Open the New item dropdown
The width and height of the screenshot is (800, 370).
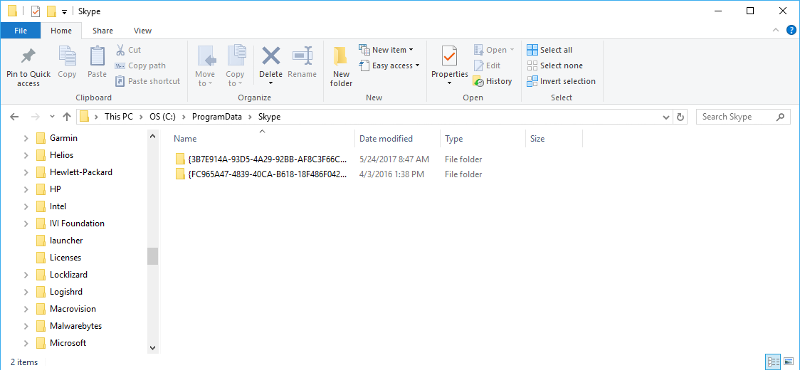tap(386, 50)
